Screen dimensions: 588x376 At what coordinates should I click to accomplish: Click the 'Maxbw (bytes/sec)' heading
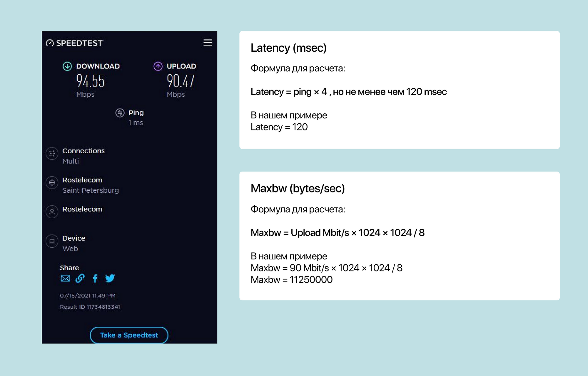[298, 189]
